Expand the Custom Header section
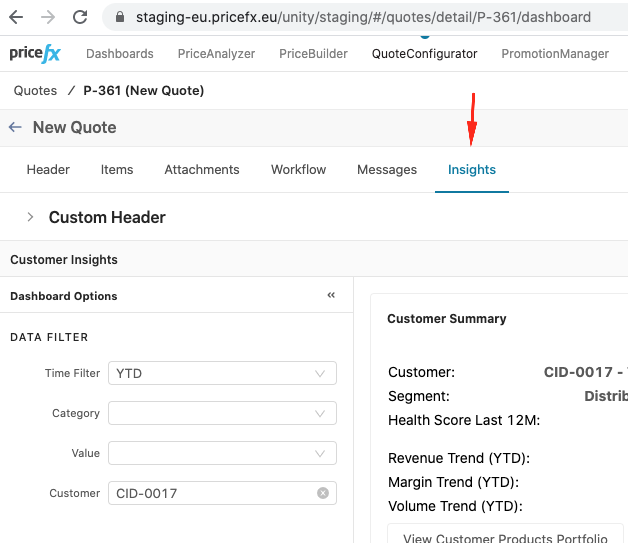The image size is (628, 543). click(30, 217)
